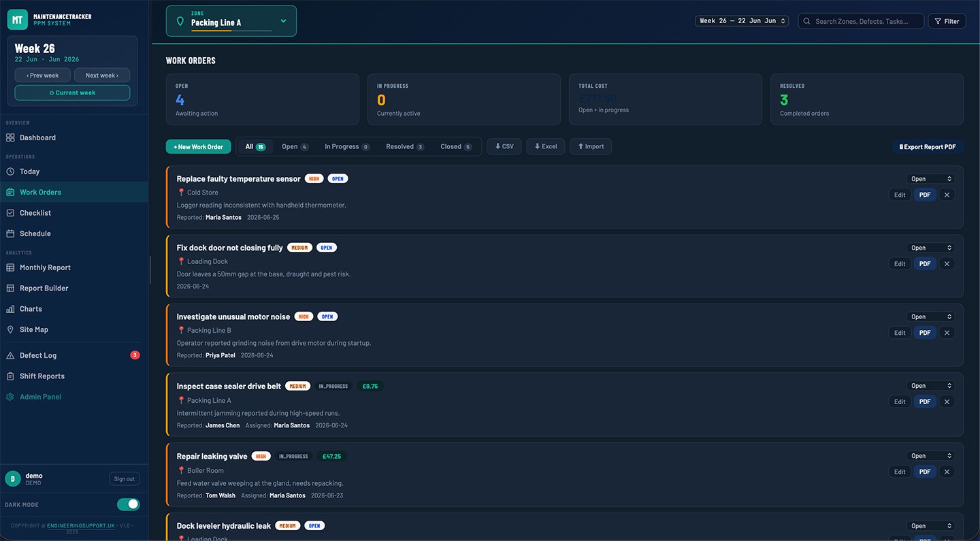The image size is (980, 541).
Task: Open status dropdown for dock door order
Action: click(x=930, y=248)
